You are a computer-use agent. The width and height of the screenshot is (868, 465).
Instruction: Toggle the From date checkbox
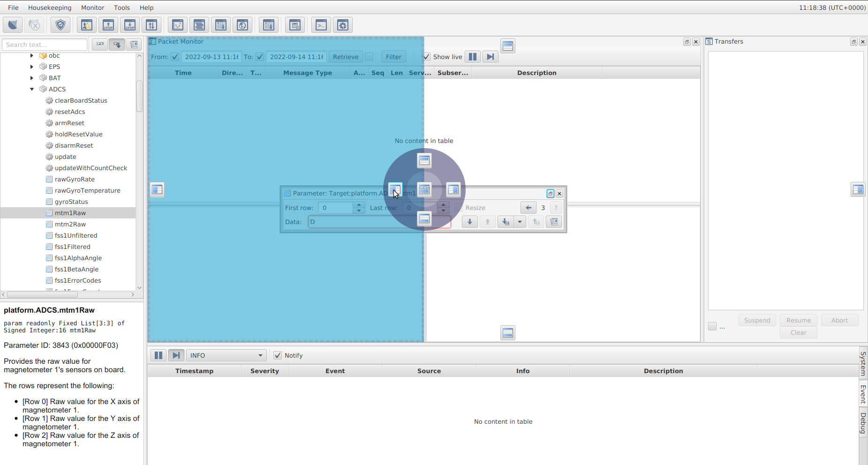(175, 57)
